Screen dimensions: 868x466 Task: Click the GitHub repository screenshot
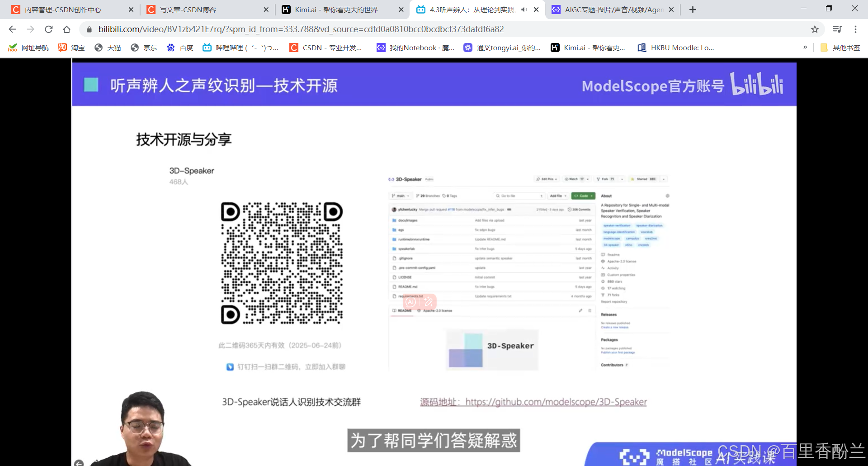pyautogui.click(x=529, y=273)
